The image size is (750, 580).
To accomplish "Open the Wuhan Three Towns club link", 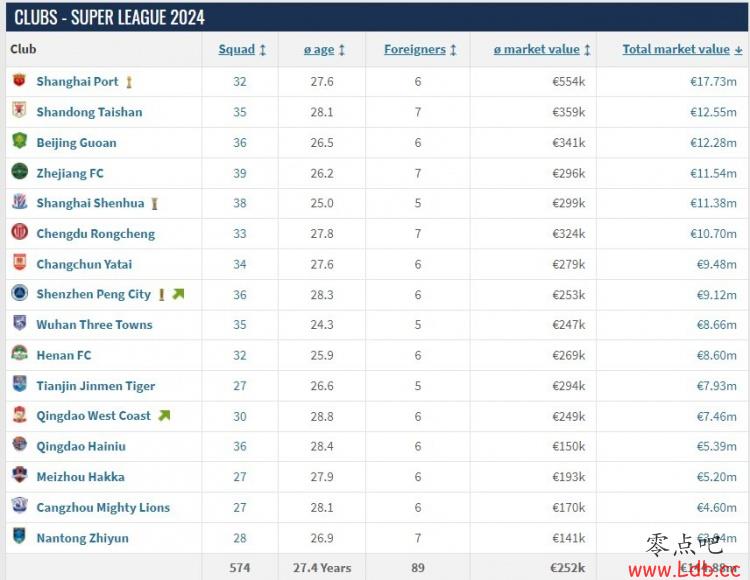I will [94, 325].
